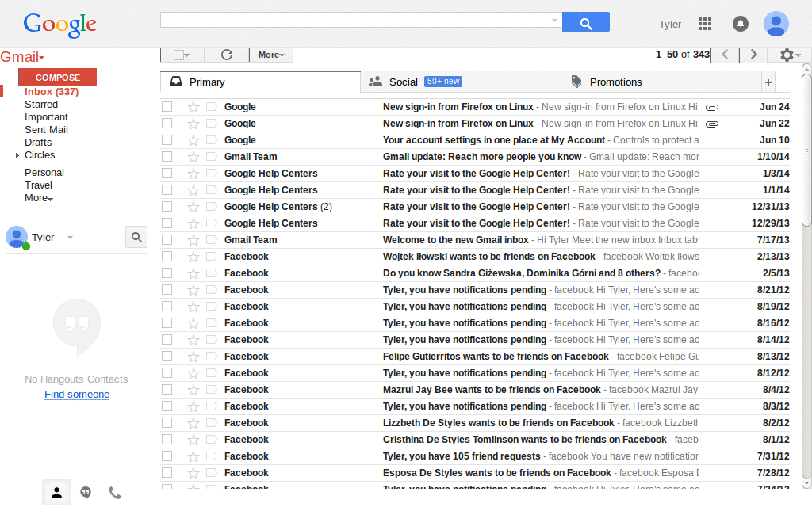Switch to Hangouts conversations icon
This screenshot has height=511, width=812.
click(x=86, y=493)
